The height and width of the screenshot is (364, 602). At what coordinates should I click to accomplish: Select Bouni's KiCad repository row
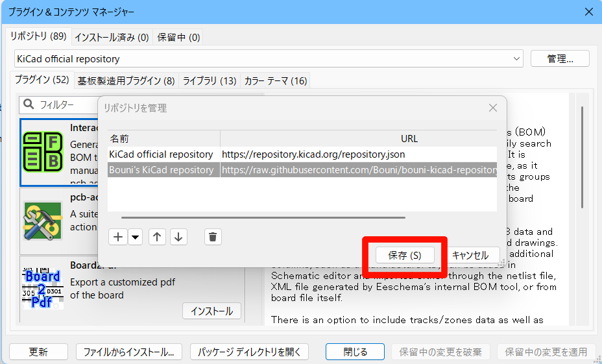302,170
